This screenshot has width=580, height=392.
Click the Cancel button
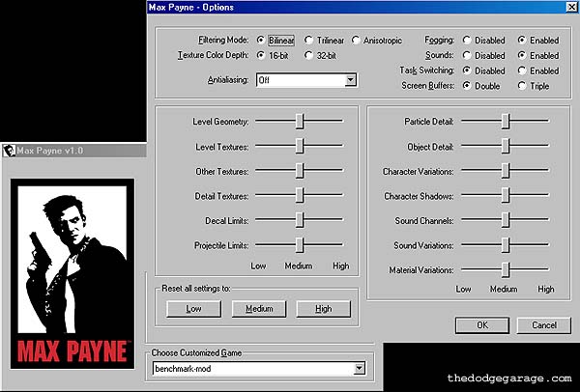pos(543,325)
